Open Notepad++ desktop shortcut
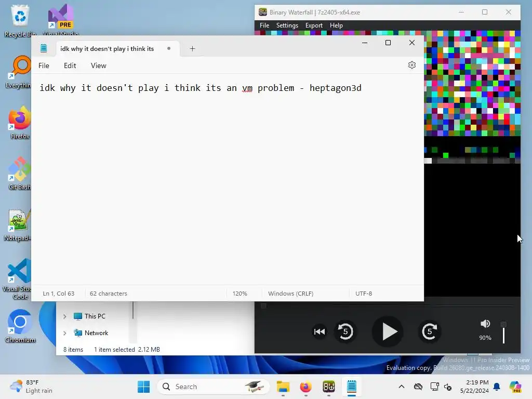 pyautogui.click(x=18, y=225)
